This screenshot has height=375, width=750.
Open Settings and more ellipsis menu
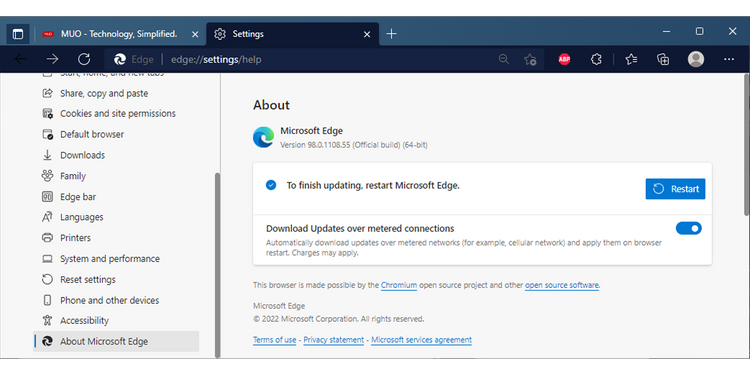(x=728, y=59)
